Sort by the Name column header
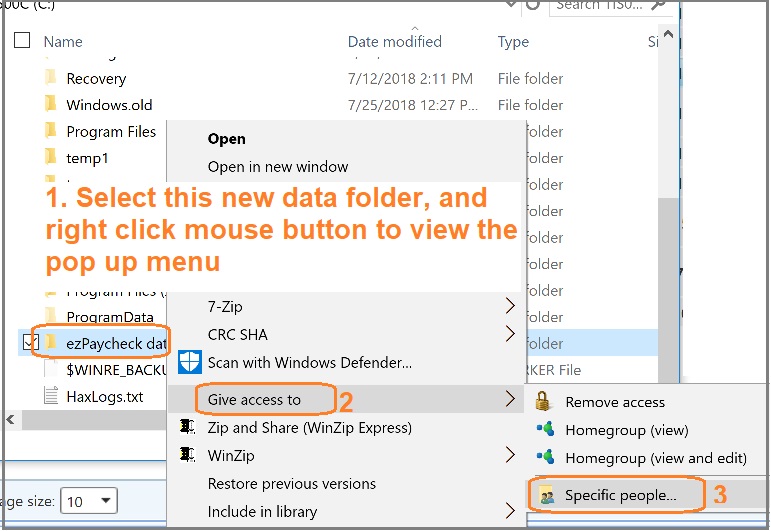 click(63, 41)
